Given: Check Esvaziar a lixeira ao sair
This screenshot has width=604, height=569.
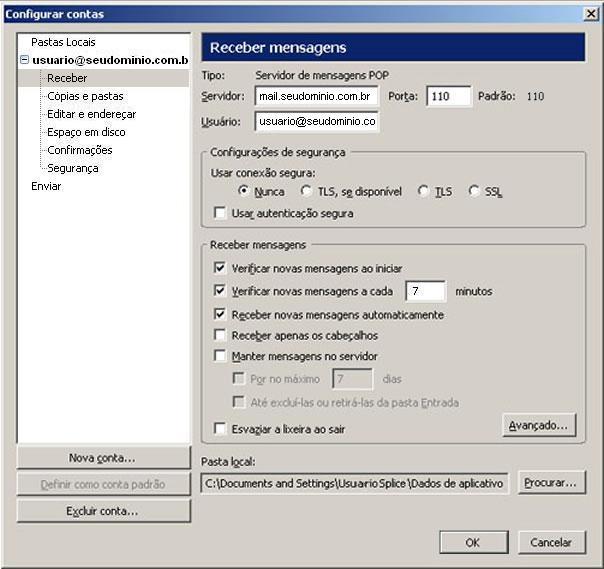Looking at the screenshot, I should 220,429.
